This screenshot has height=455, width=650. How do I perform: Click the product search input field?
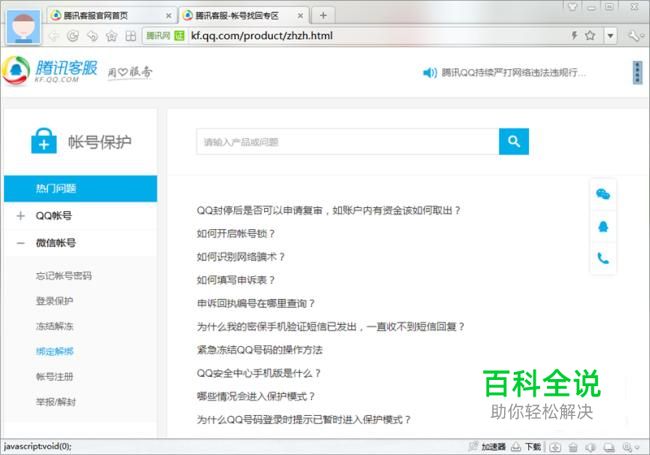(347, 142)
